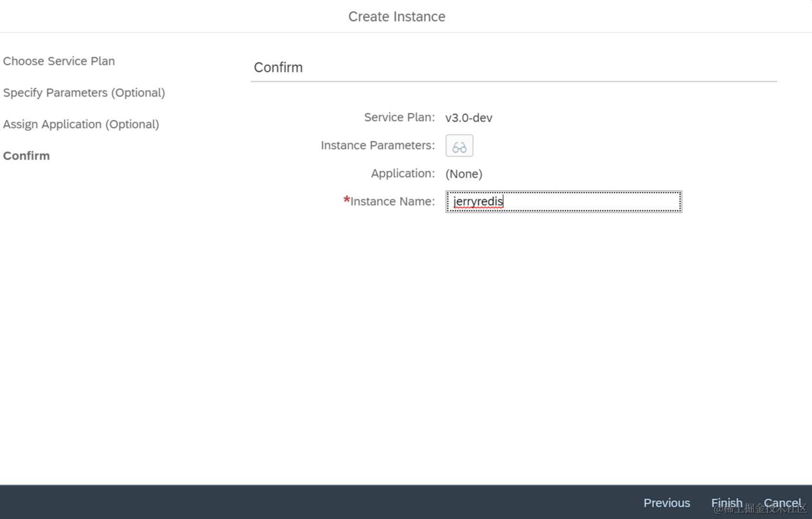
Task: Click the Instance Parameters label
Action: pyautogui.click(x=378, y=145)
